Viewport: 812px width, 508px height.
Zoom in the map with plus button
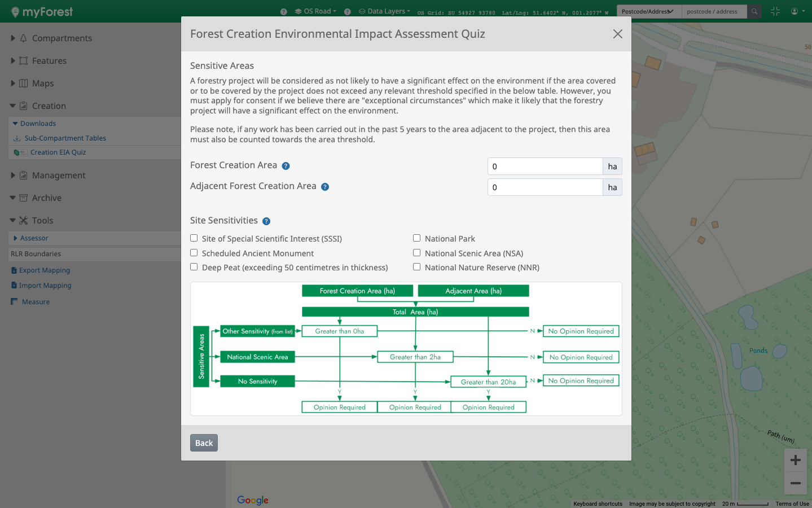[x=796, y=460]
